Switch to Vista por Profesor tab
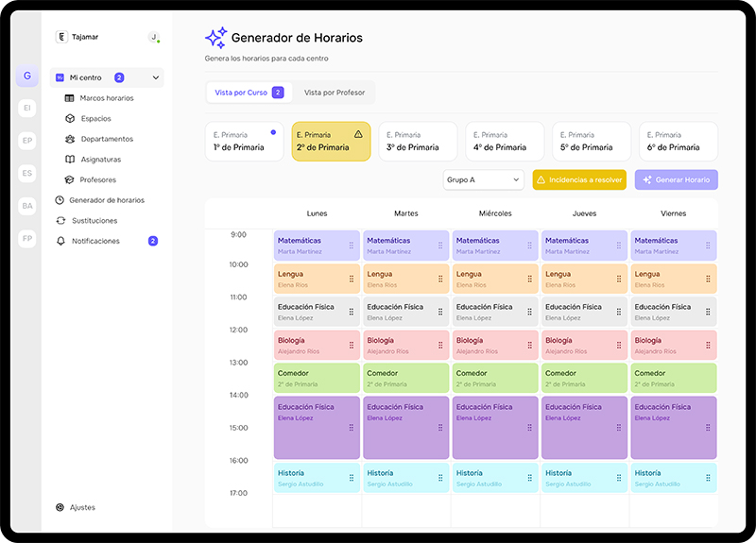 tap(335, 93)
